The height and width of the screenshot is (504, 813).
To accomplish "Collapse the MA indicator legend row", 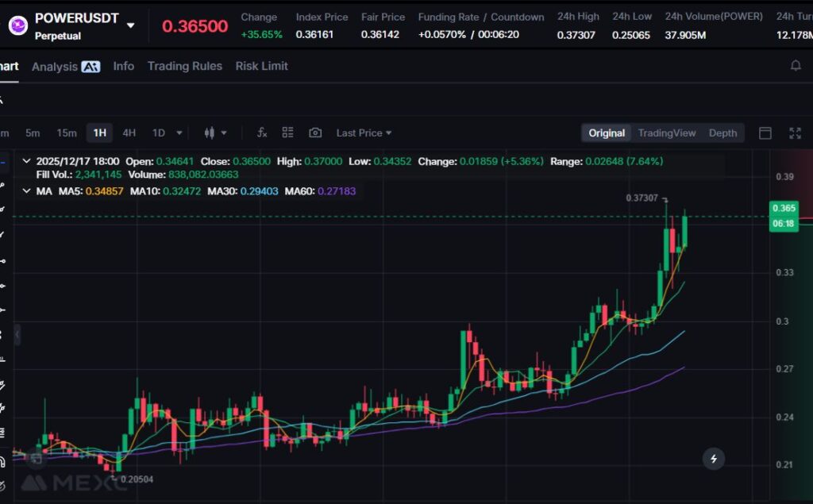I will tap(27, 191).
